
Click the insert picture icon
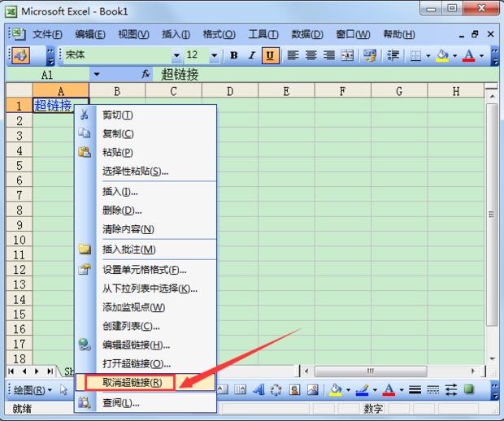[x=312, y=390]
